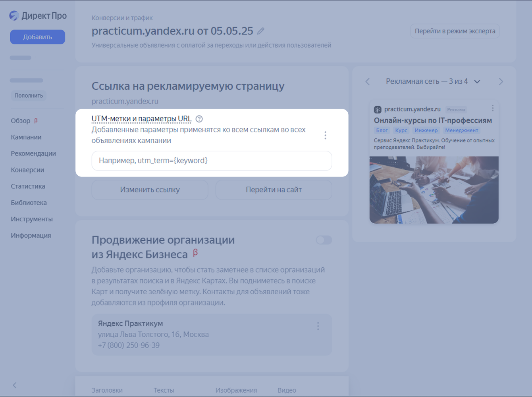Switch to Заголовки tab
The height and width of the screenshot is (397, 532).
(x=107, y=390)
